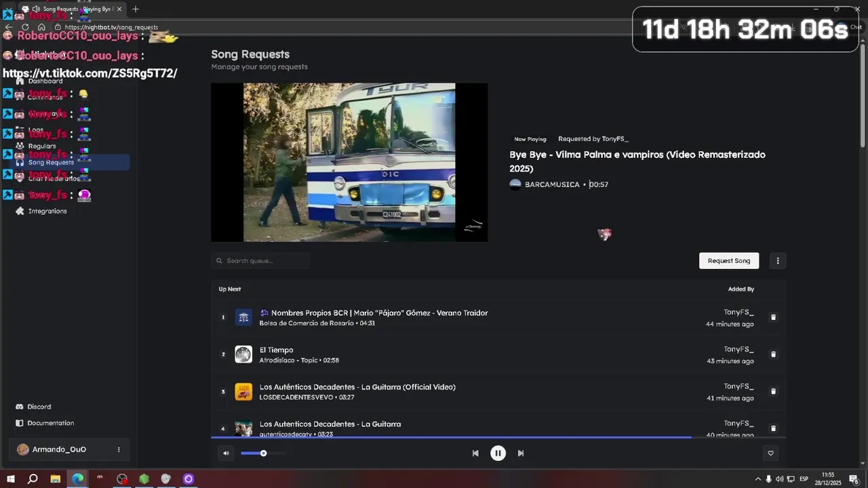The image size is (868, 488).
Task: Open a new browser tab
Action: [136, 9]
